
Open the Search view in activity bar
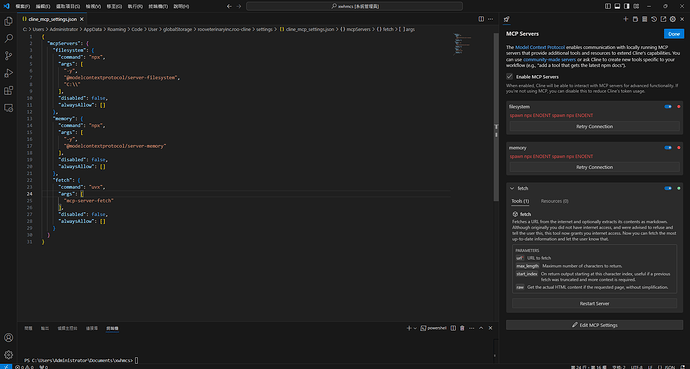click(8, 38)
